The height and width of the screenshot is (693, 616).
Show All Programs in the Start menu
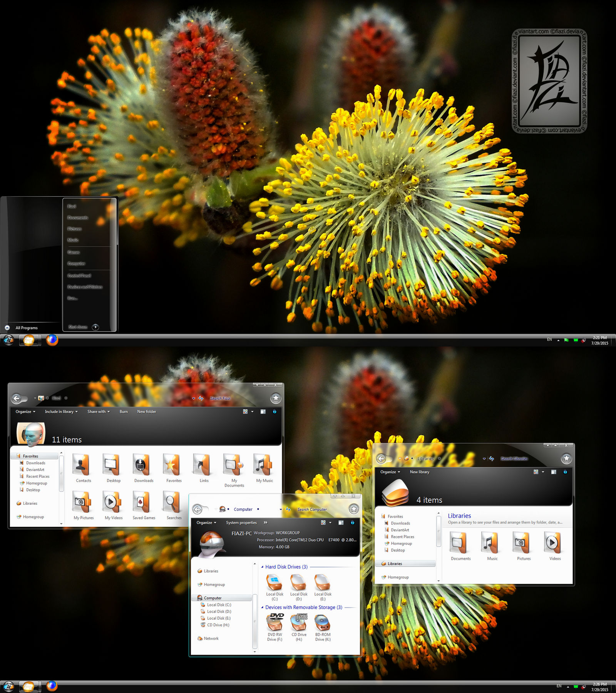pos(27,328)
